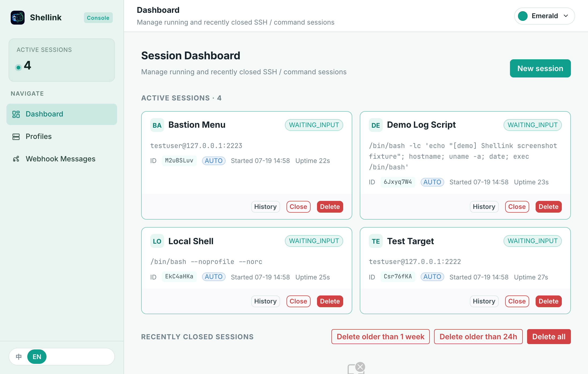The image size is (588, 374).
Task: Click the AUTO badge on Bastion Menu
Action: coord(214,161)
